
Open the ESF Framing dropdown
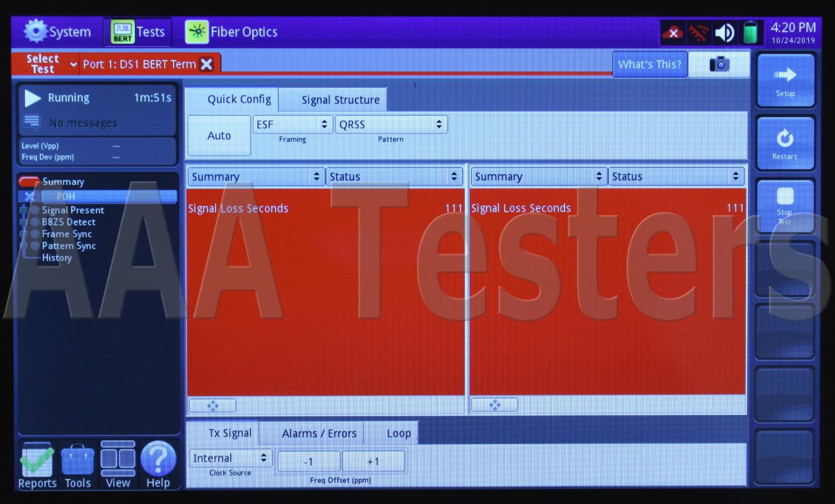click(292, 125)
